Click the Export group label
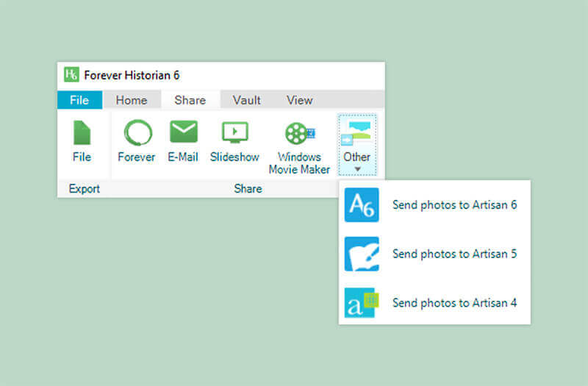588x386 pixels. pyautogui.click(x=85, y=189)
